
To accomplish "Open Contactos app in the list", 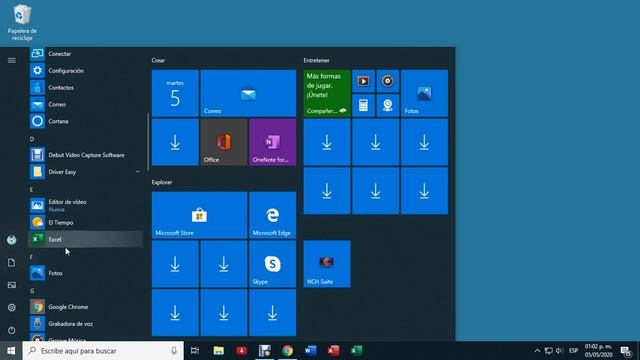I will point(86,87).
